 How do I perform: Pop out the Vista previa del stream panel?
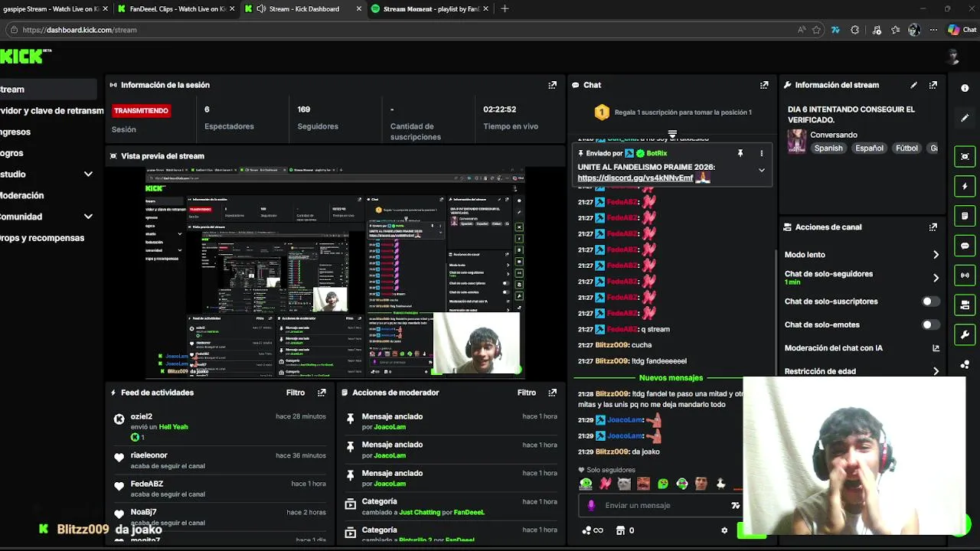[552, 155]
